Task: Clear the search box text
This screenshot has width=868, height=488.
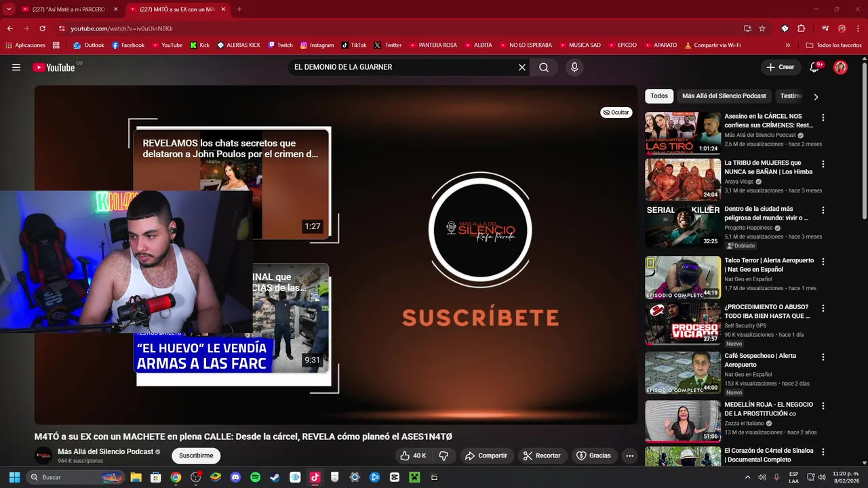Action: point(522,67)
